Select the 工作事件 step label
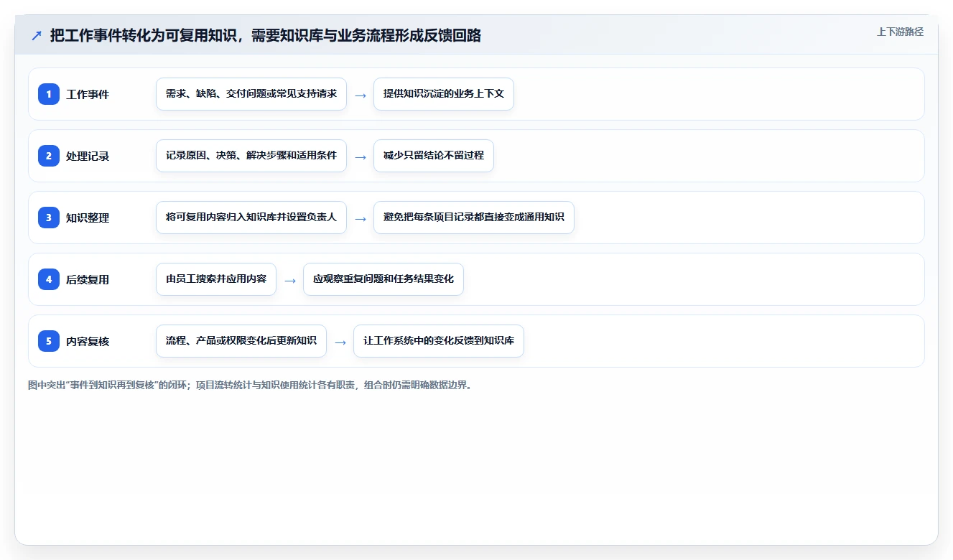This screenshot has width=953, height=560. click(88, 94)
